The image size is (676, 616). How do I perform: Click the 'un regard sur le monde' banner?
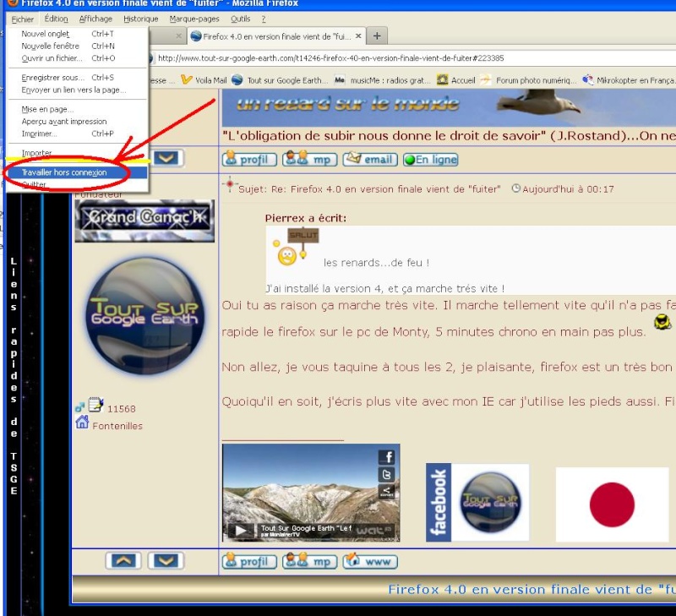click(x=449, y=108)
